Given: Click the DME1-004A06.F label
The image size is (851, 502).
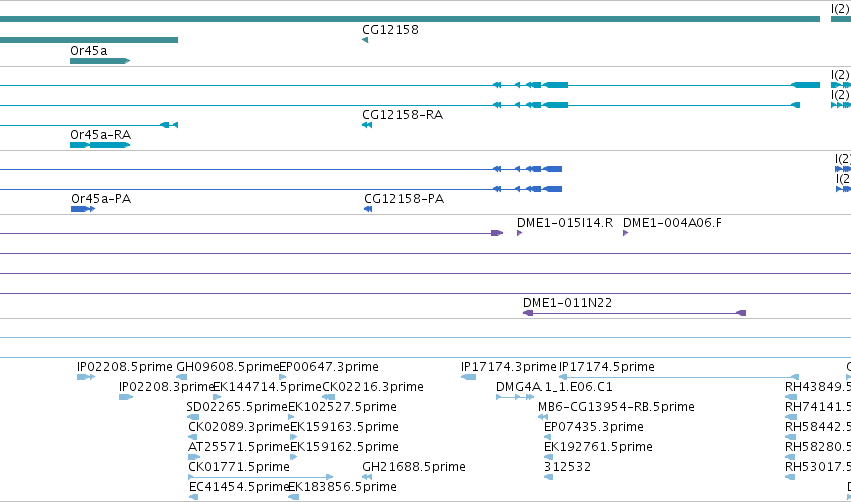Looking at the screenshot, I should (672, 223).
